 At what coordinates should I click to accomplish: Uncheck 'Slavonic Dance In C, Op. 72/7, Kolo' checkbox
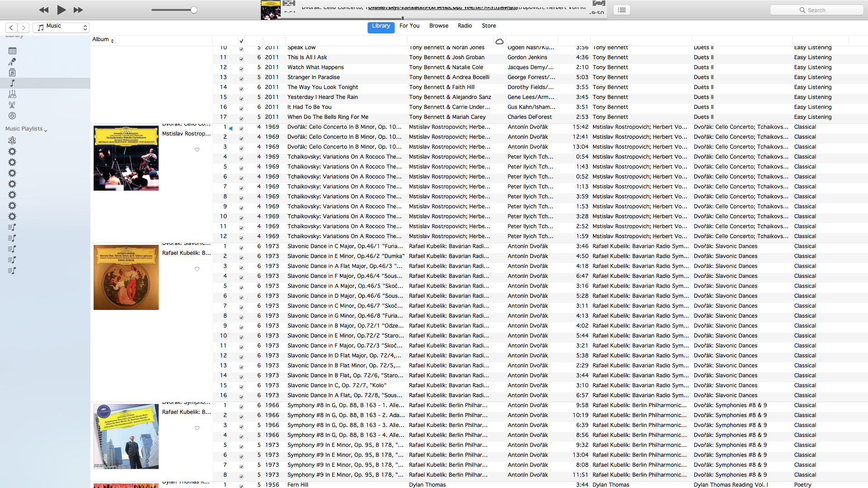tap(241, 387)
